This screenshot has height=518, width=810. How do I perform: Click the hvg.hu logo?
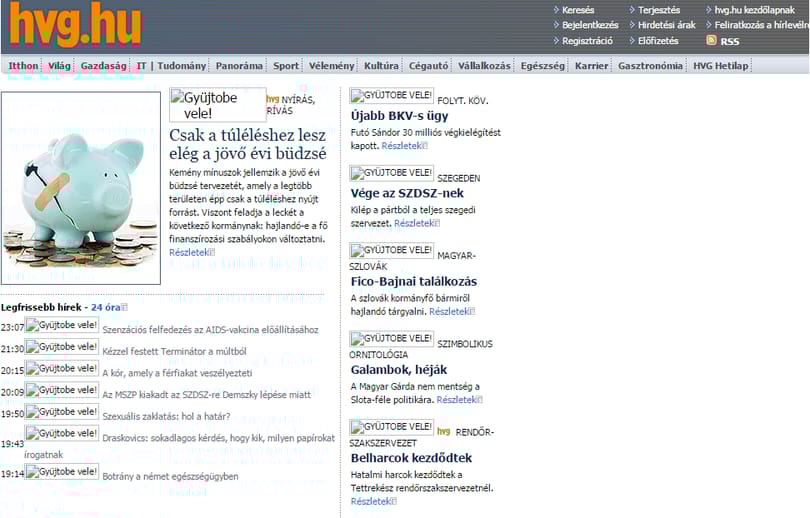click(x=75, y=25)
